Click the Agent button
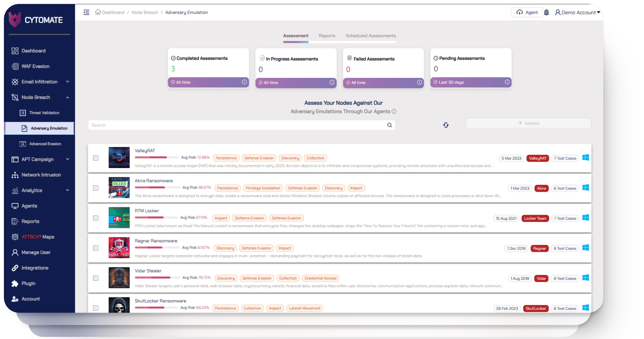Screen dimensions: 644x339 tap(527, 12)
